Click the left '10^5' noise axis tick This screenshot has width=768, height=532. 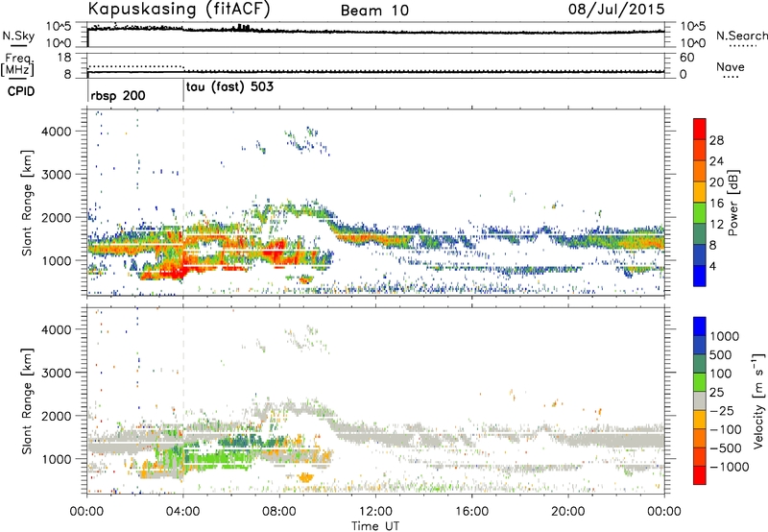coord(59,27)
